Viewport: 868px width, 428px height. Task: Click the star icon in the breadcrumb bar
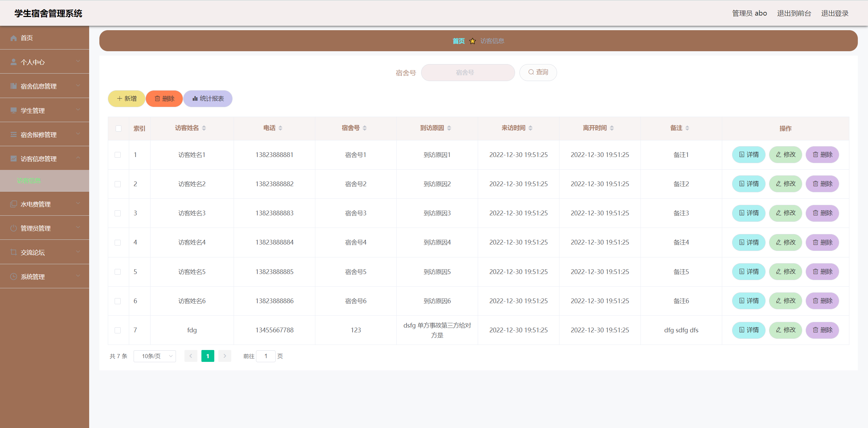[x=472, y=41]
